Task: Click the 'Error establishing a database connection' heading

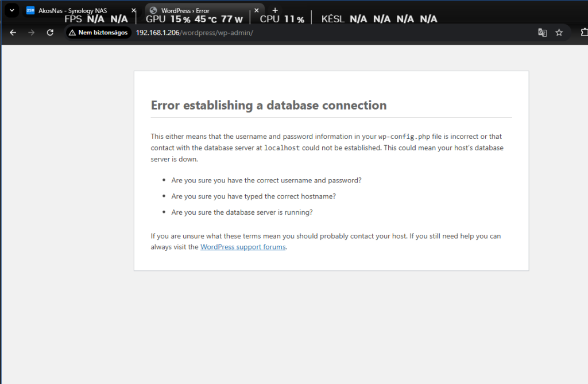Action: pos(268,106)
